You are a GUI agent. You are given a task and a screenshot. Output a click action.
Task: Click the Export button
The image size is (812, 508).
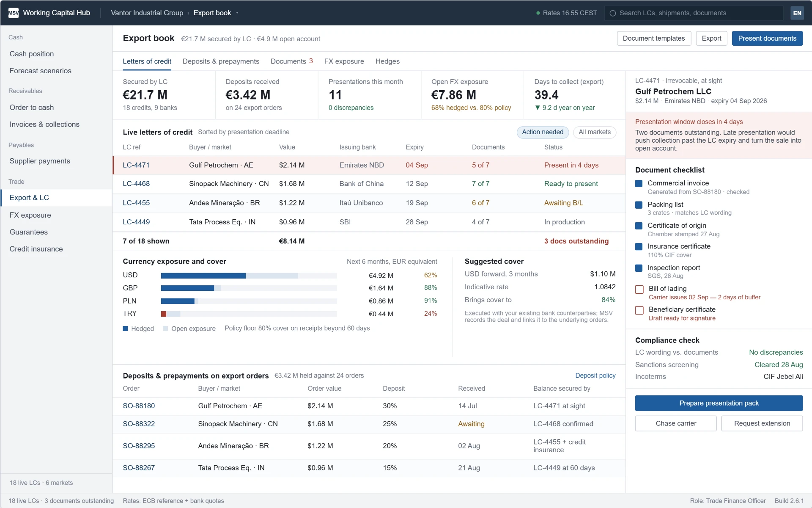[711, 39]
